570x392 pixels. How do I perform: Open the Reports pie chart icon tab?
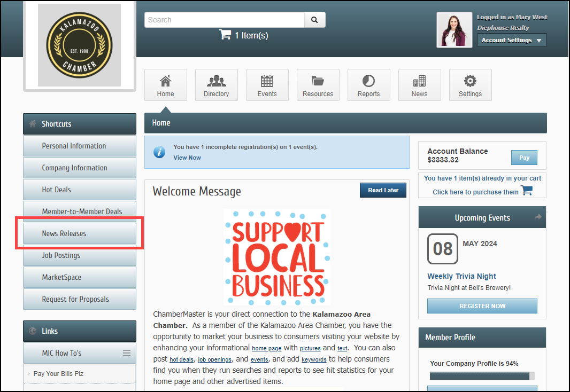pyautogui.click(x=368, y=85)
